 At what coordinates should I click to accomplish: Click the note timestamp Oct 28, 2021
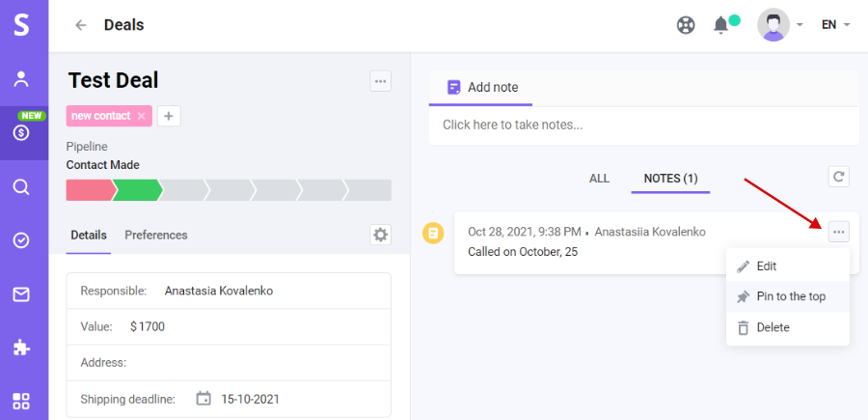click(x=525, y=232)
